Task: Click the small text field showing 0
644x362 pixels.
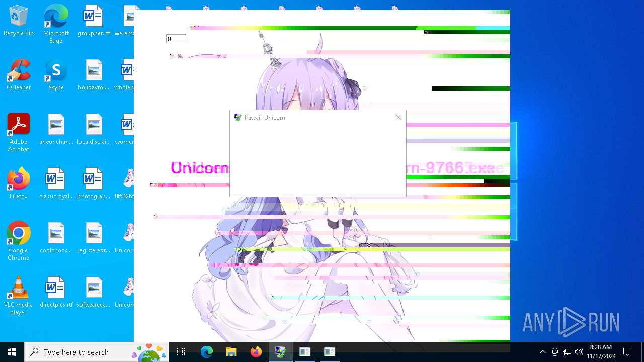Action: tap(176, 39)
